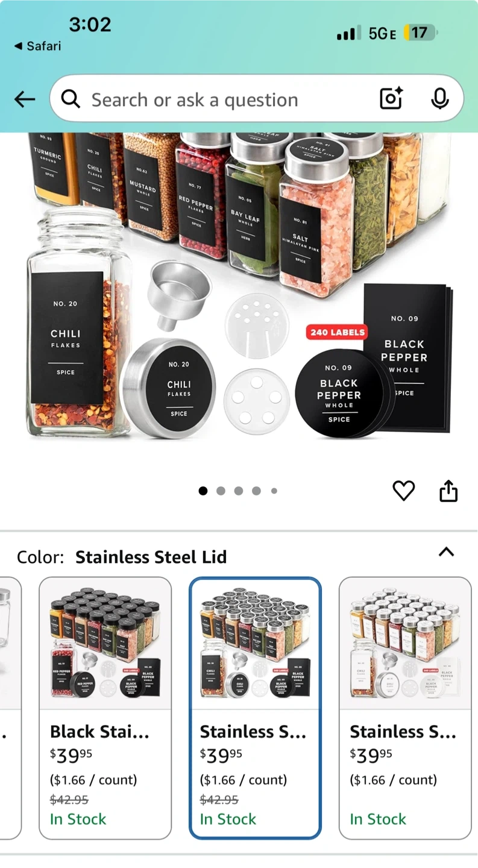Select the highlighted Stainless Steel Lid option
This screenshot has width=478, height=868.
[x=255, y=708]
